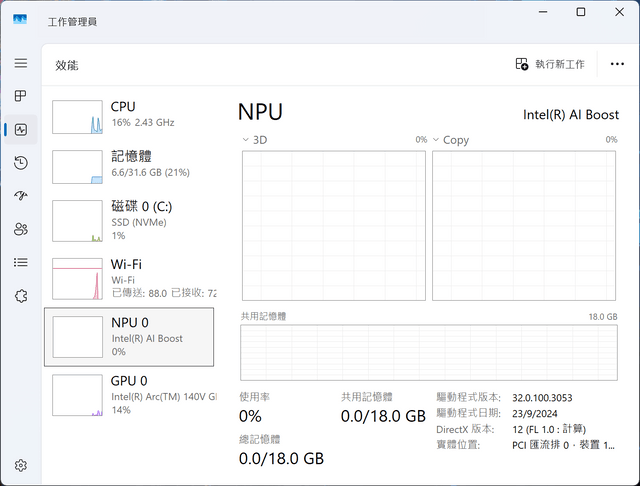The width and height of the screenshot is (640, 486).
Task: Click the GPU 0 mini graph thumbnail
Action: pyautogui.click(x=78, y=395)
